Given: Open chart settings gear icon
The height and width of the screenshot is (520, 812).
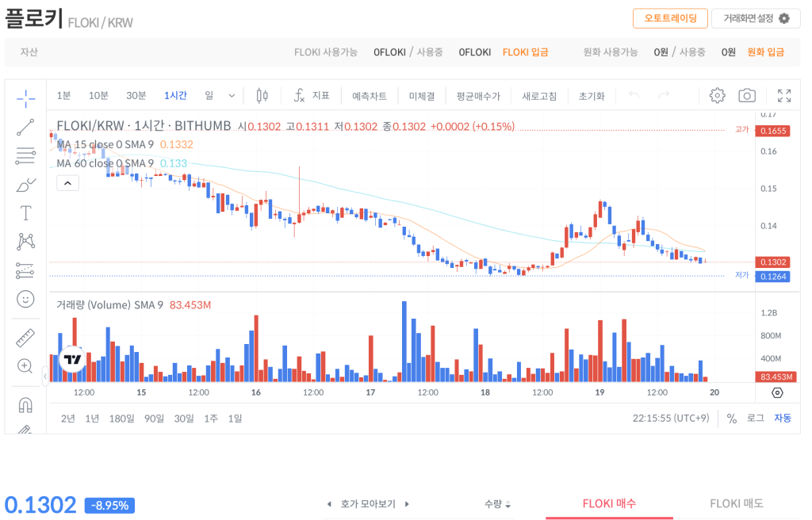Looking at the screenshot, I should (717, 96).
